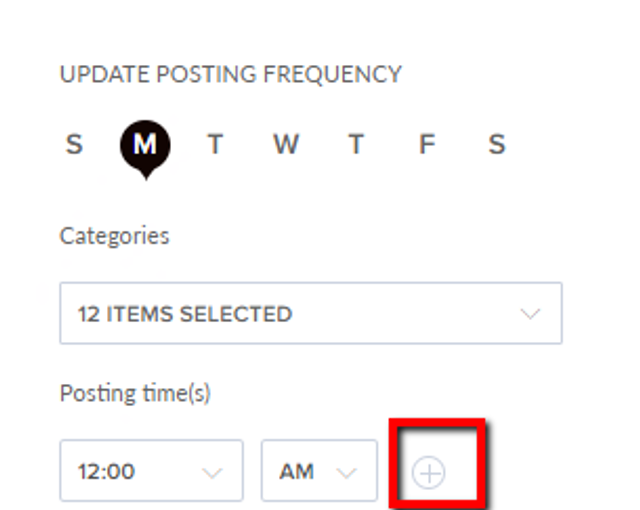Click chevron beside AM

pos(346,473)
